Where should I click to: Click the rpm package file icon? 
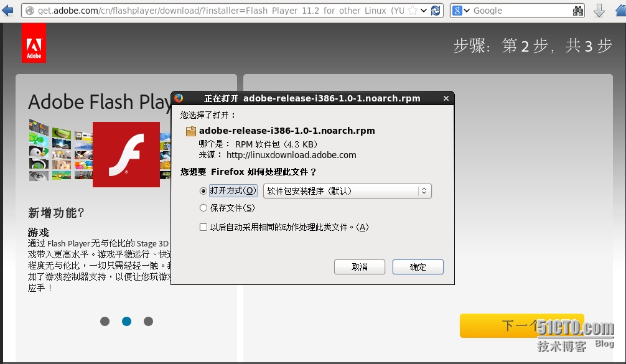(x=191, y=131)
